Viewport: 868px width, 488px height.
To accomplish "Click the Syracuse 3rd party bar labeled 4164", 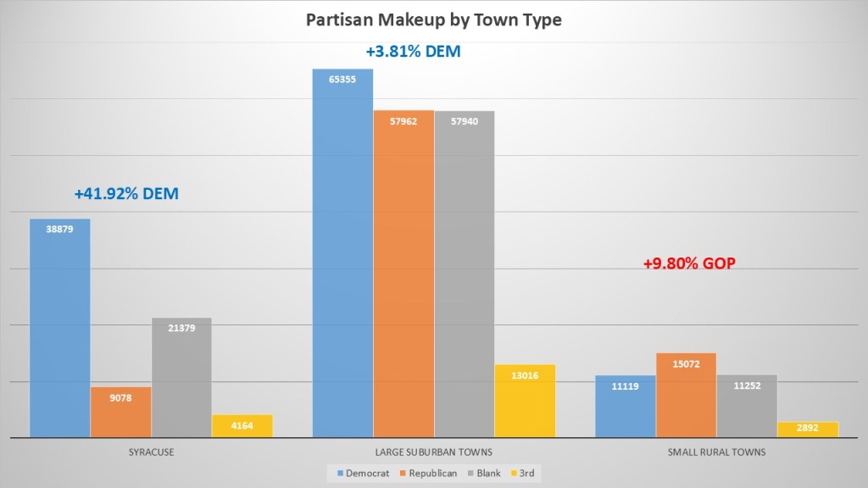I will 242,426.
